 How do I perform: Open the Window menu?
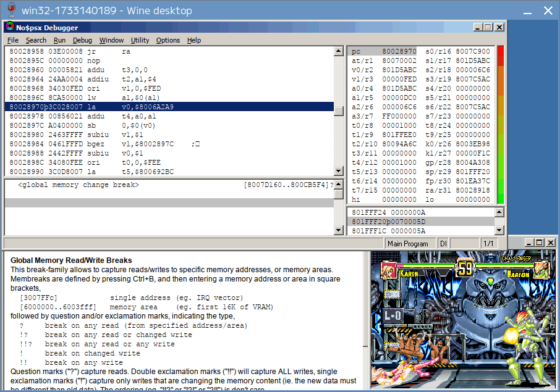pyautogui.click(x=111, y=40)
